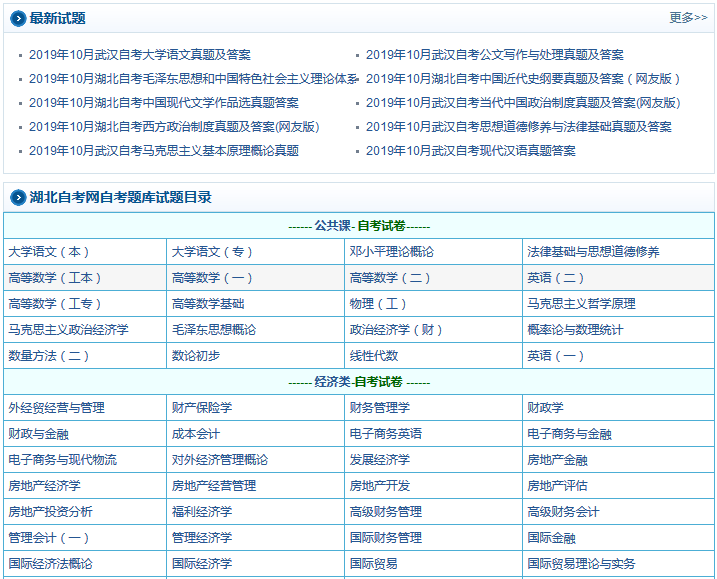
Task: Open 房地产开发
Action: click(380, 486)
